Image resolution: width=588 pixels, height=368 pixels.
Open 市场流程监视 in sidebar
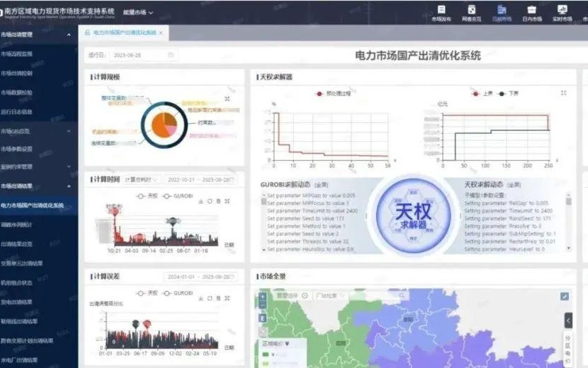pos(16,53)
